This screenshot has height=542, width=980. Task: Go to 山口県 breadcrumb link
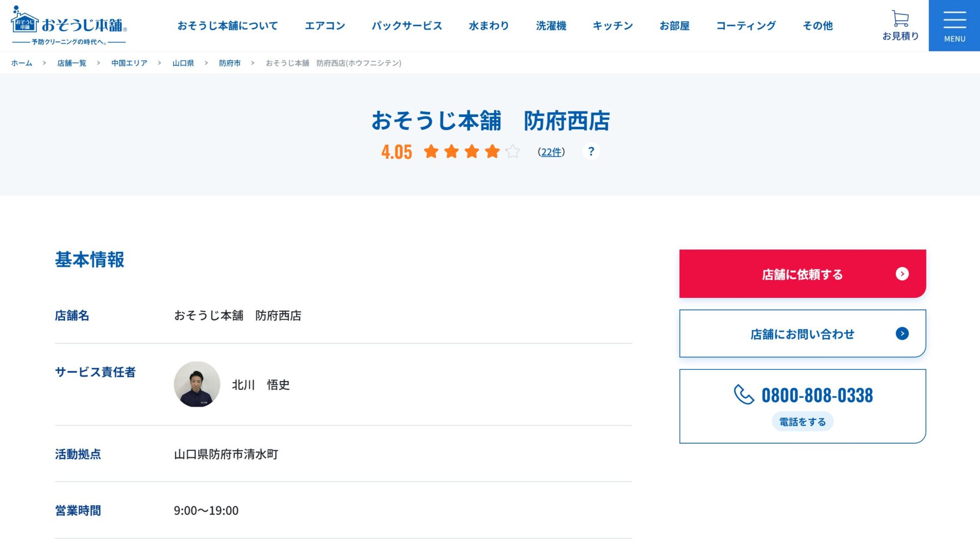click(x=183, y=63)
